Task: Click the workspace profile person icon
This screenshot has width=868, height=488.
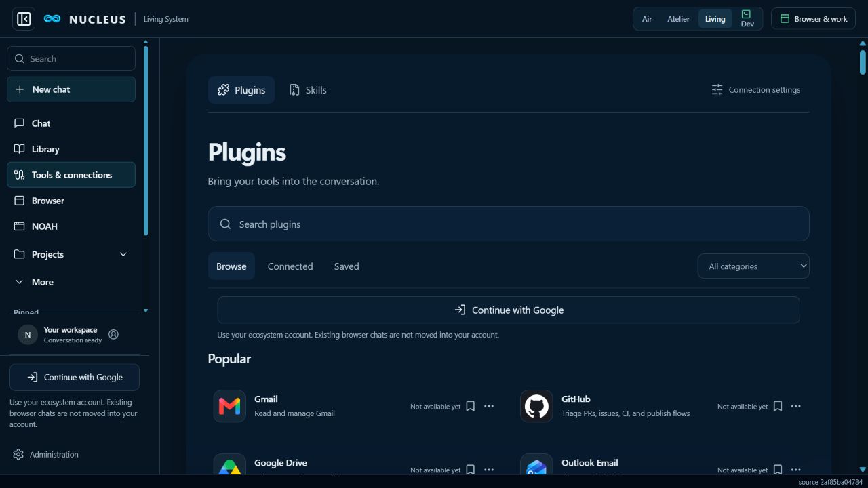Action: click(x=114, y=334)
